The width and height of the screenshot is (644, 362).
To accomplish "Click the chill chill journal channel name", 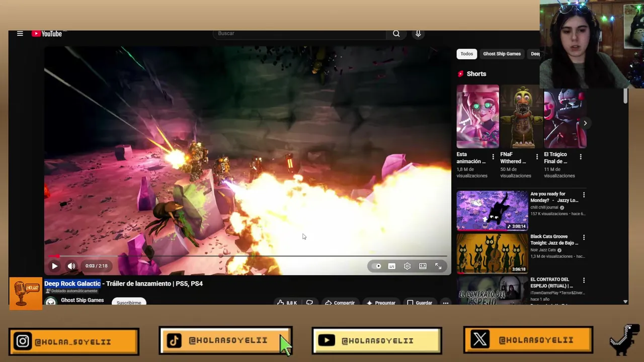I will click(x=544, y=207).
